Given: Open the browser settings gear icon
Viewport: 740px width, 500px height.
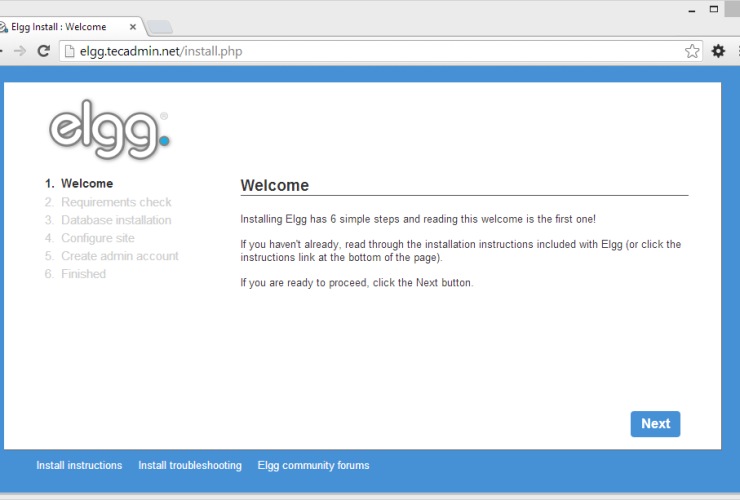Looking at the screenshot, I should pos(718,51).
